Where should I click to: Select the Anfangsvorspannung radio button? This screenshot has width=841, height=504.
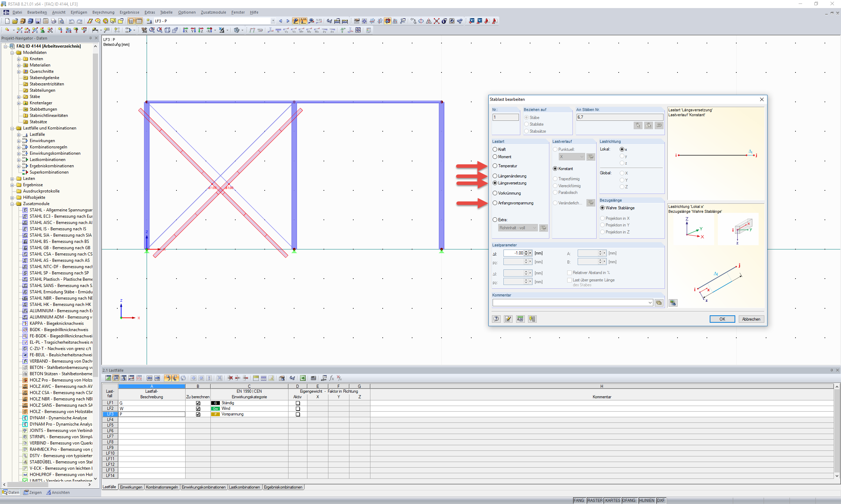coord(495,203)
